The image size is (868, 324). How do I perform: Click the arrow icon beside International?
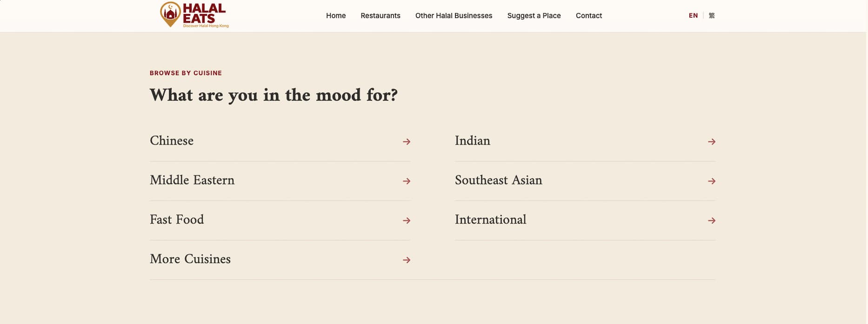(712, 220)
